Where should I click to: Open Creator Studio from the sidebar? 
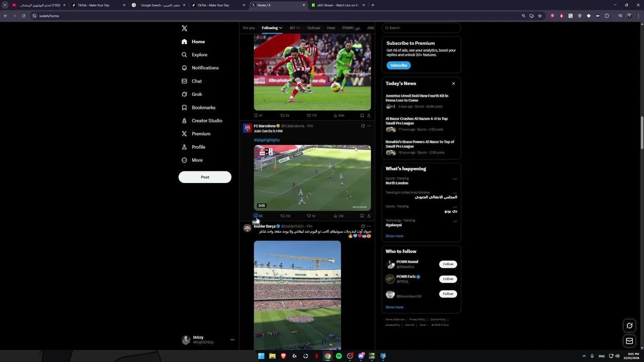[x=202, y=121]
